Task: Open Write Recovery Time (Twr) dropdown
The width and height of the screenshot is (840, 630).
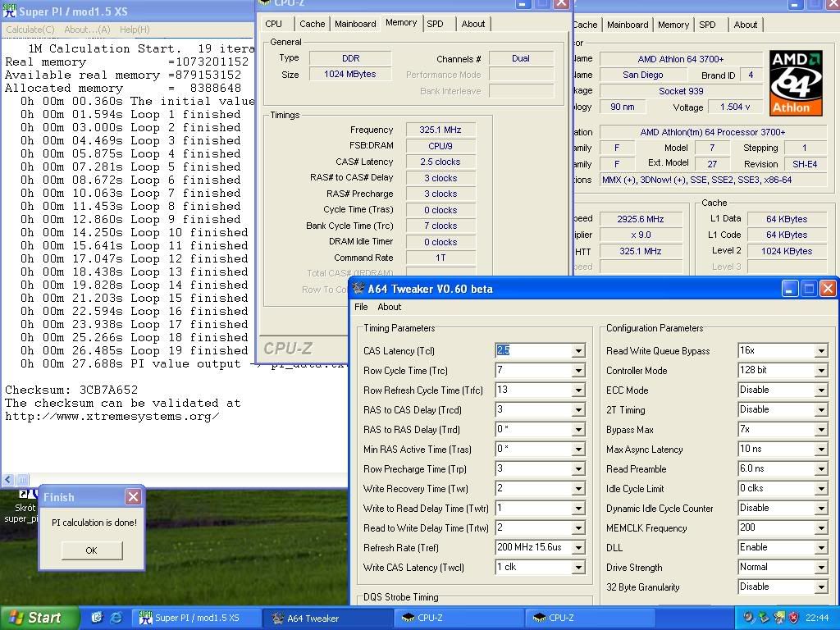Action: pyautogui.click(x=578, y=489)
